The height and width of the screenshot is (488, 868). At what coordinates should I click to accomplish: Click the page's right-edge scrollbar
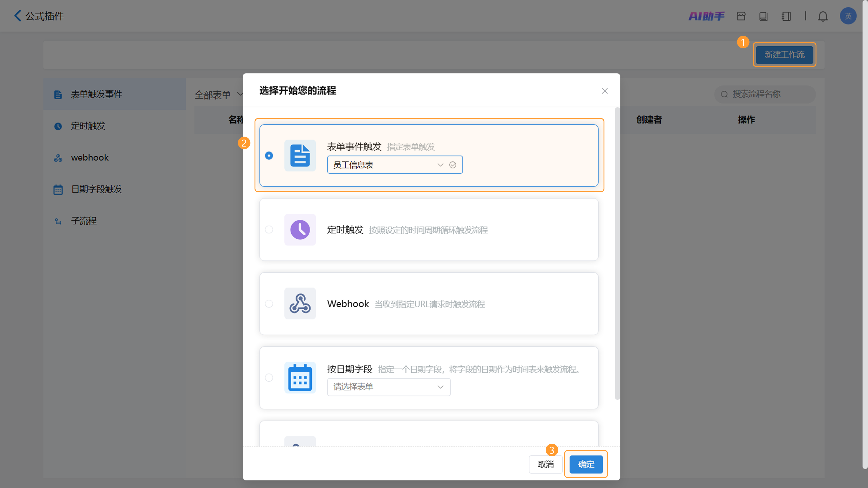865,235
